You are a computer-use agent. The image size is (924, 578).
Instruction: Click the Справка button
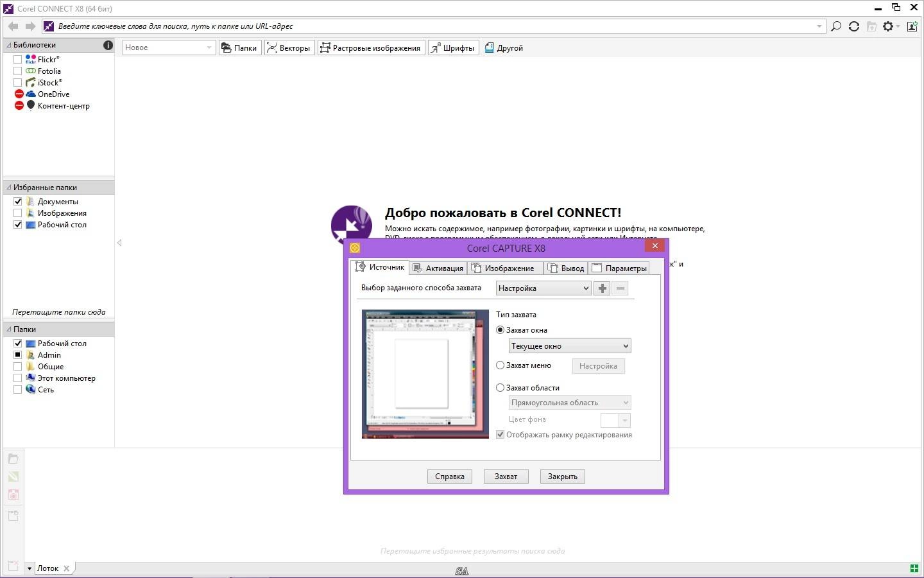pyautogui.click(x=450, y=477)
